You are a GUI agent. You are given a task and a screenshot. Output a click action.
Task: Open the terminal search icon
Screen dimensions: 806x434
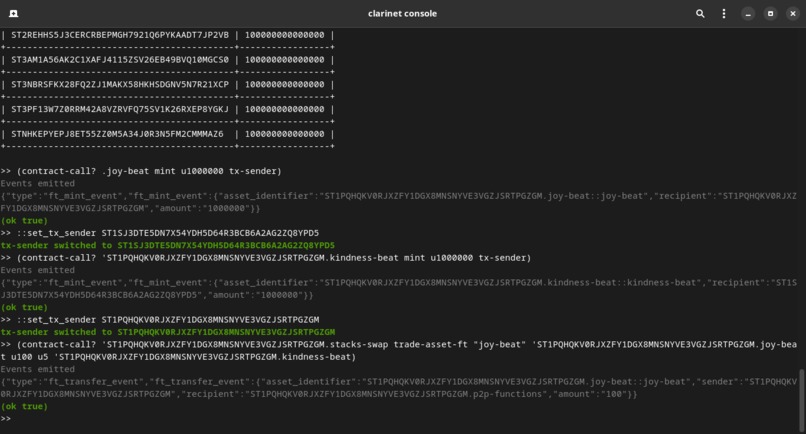(700, 14)
